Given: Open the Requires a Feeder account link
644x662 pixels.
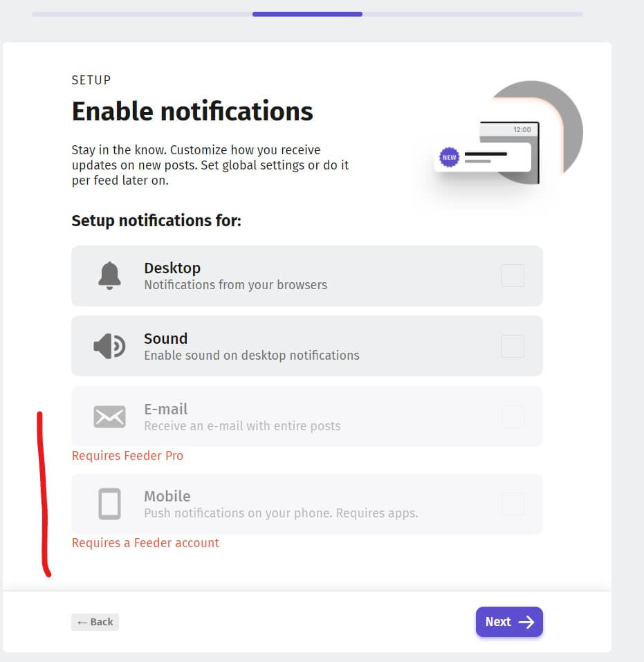Looking at the screenshot, I should tap(145, 543).
